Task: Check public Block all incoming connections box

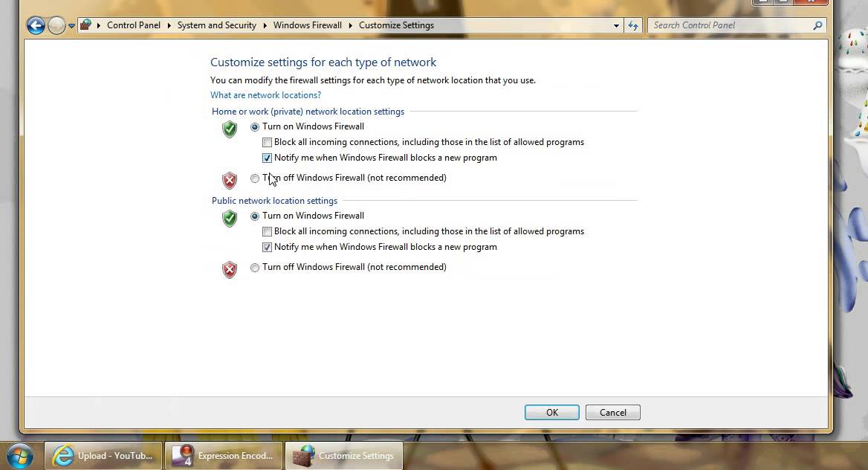Action: (x=267, y=232)
